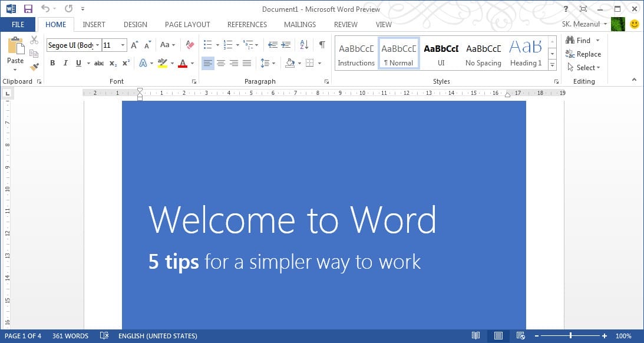Expand the Styles gallery More arrow
Image resolution: width=644 pixels, height=343 pixels.
pyautogui.click(x=553, y=65)
